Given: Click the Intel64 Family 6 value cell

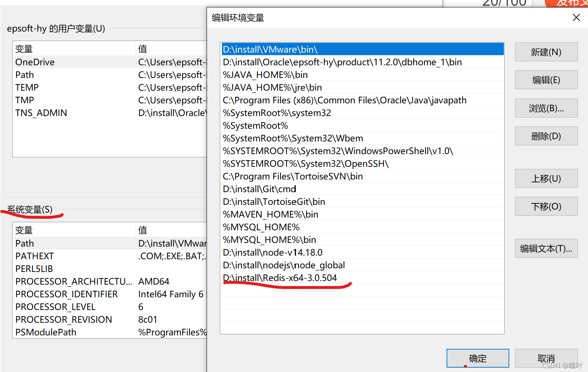Looking at the screenshot, I should (171, 294).
